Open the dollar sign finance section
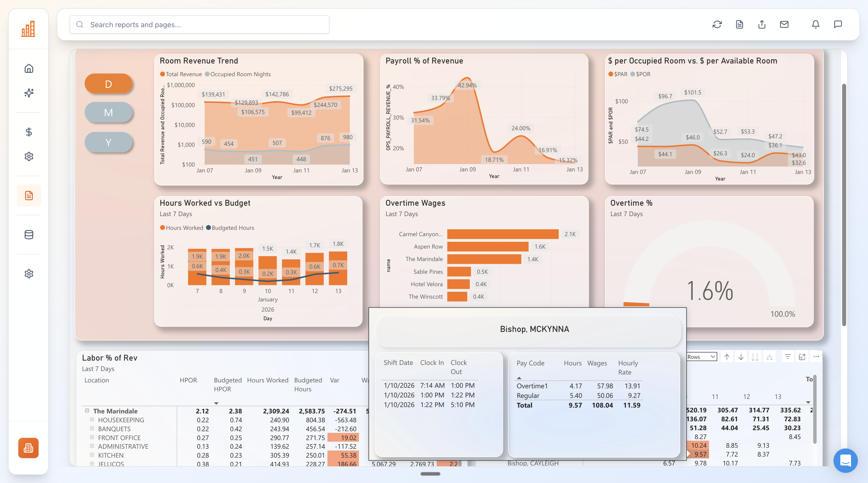Image resolution: width=868 pixels, height=483 pixels. (x=29, y=132)
